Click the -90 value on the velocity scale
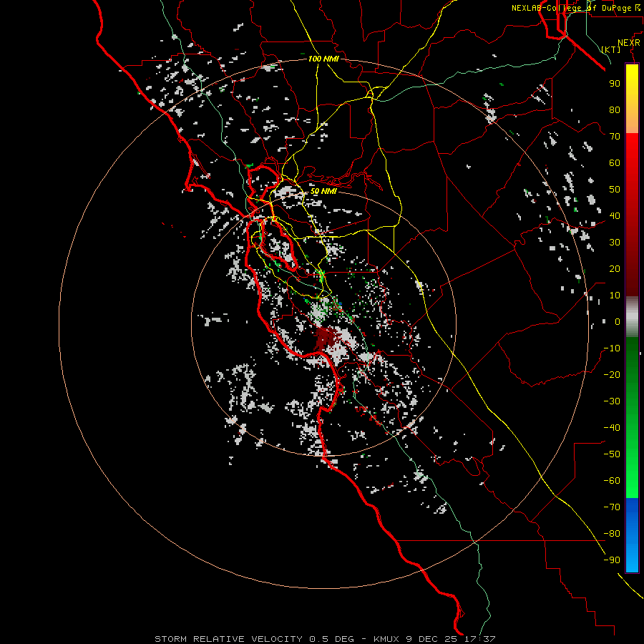The image size is (644, 644). click(x=612, y=560)
